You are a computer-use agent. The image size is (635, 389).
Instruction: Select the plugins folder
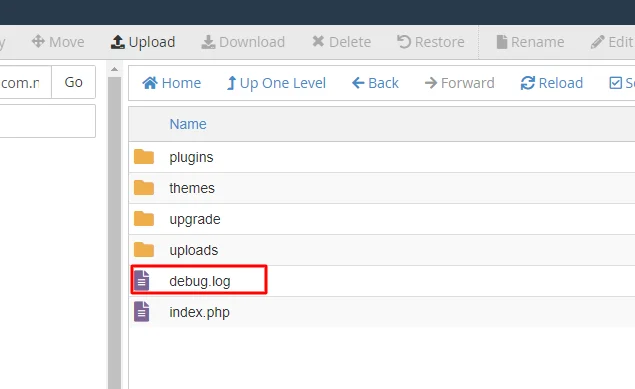coord(382,157)
